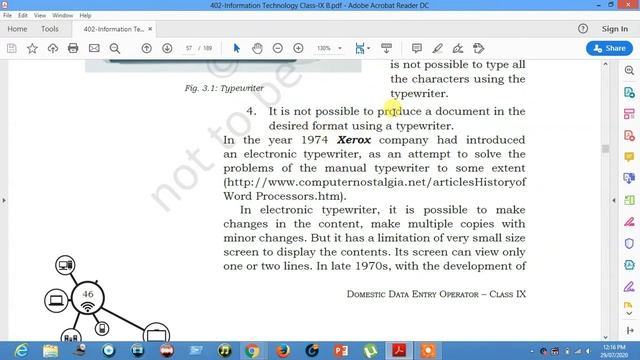The width and height of the screenshot is (640, 360).
Task: Collapse the right tools pane with the small arrow
Action: (614, 200)
